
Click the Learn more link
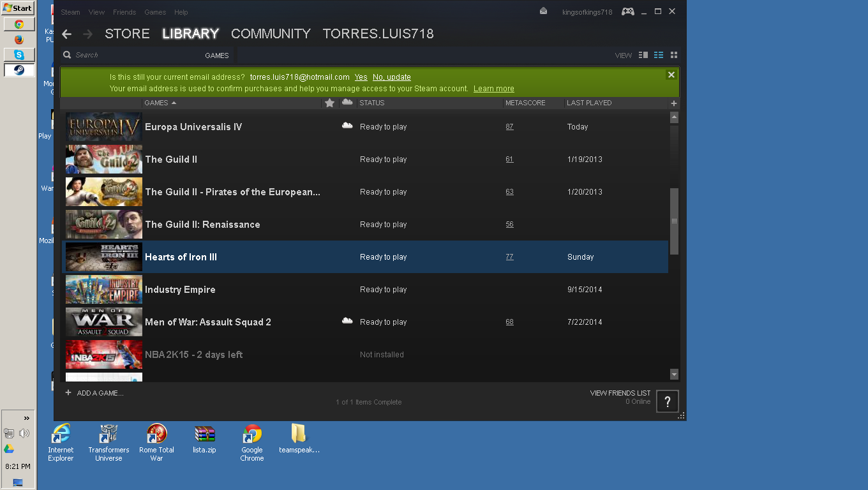point(493,89)
